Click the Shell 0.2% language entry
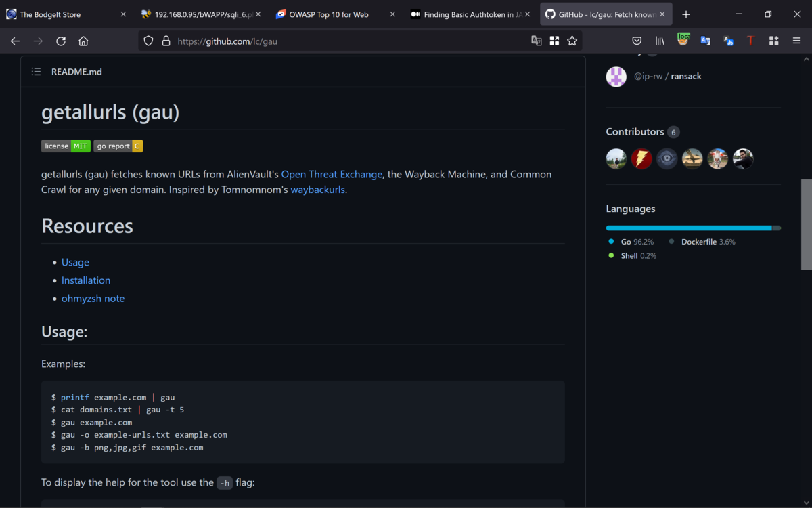The width and height of the screenshot is (812, 508). (633, 256)
